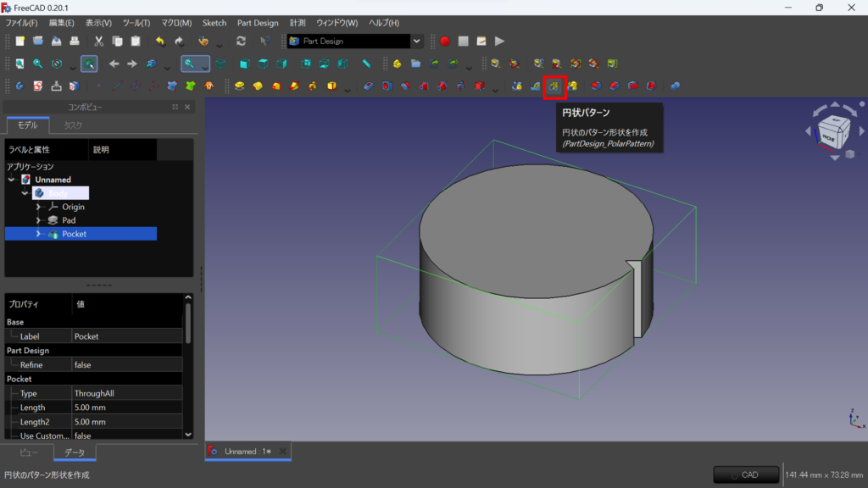The height and width of the screenshot is (488, 868).
Task: Float the コンボビュー panel
Action: coord(175,107)
